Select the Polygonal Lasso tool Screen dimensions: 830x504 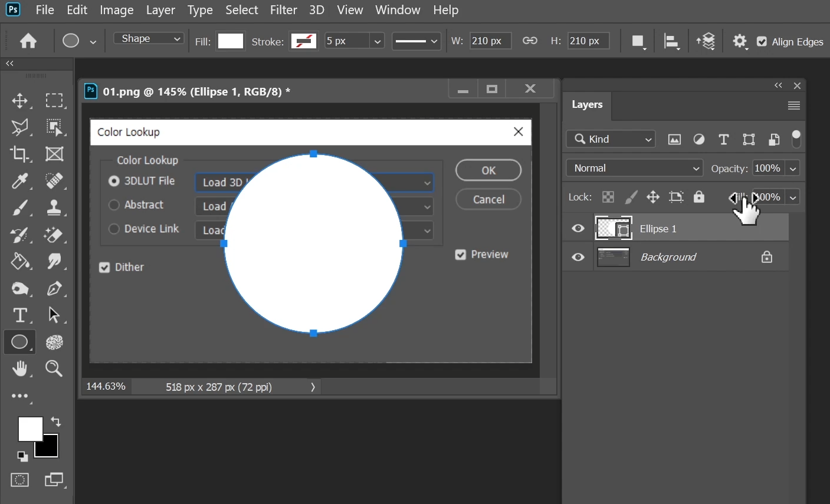19,127
